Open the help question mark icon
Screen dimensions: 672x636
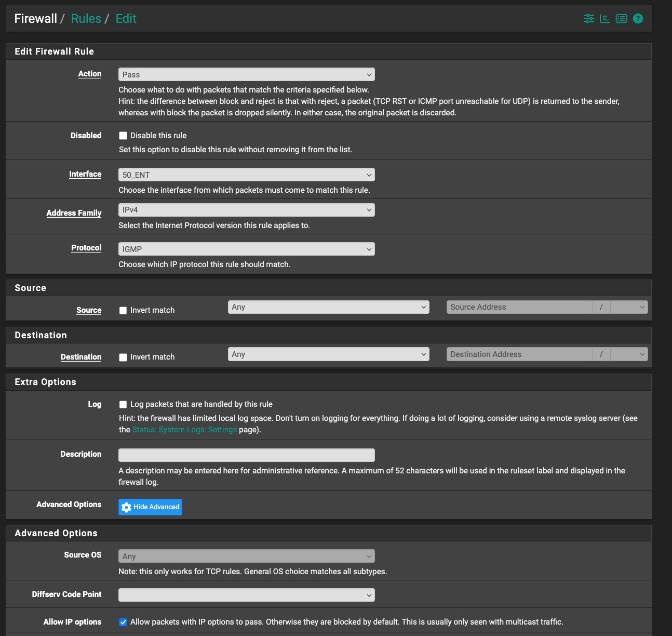(637, 18)
